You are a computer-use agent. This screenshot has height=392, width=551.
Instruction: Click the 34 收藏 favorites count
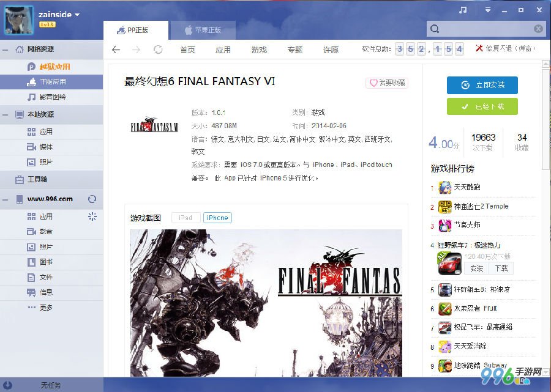click(522, 142)
